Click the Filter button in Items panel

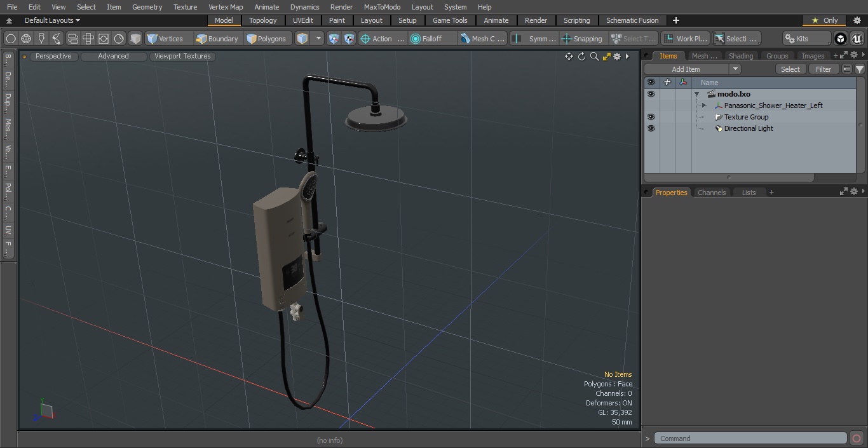(x=824, y=69)
